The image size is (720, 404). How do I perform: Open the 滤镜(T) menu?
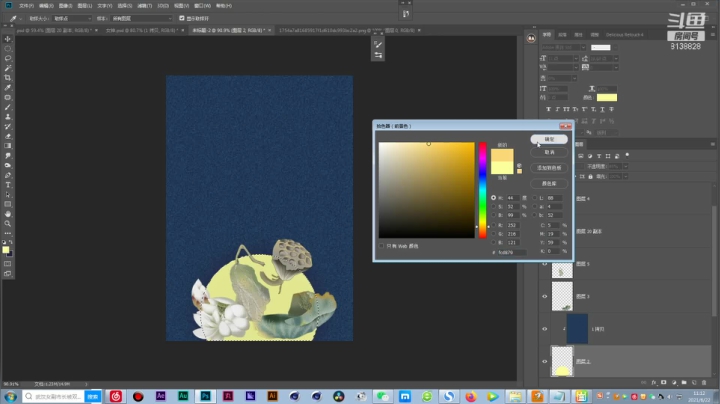[144, 6]
